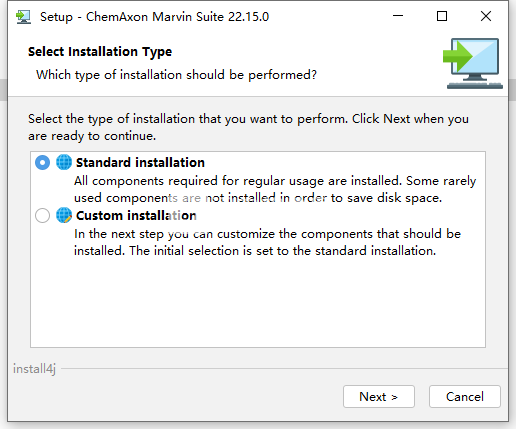
Task: Click the Standard installation description text
Action: tap(275, 189)
